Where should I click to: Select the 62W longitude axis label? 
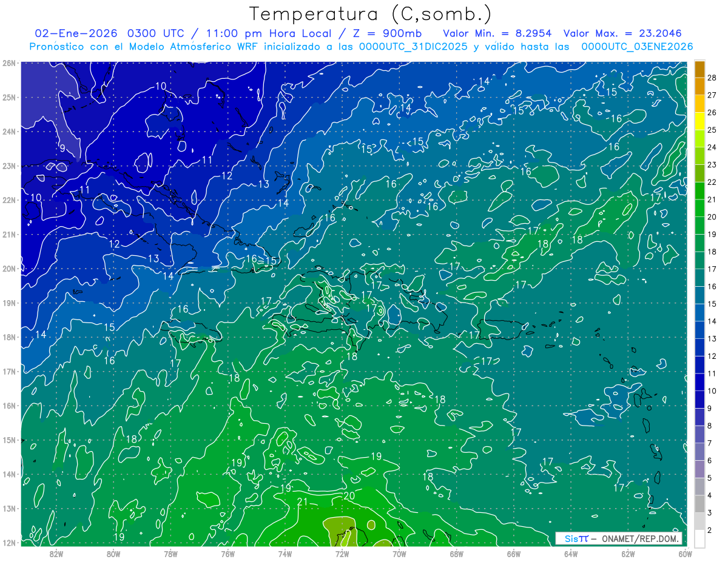628,554
